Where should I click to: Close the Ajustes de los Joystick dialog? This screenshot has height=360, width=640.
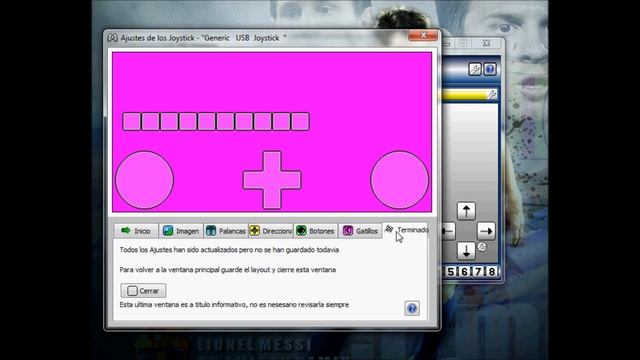pos(423,36)
